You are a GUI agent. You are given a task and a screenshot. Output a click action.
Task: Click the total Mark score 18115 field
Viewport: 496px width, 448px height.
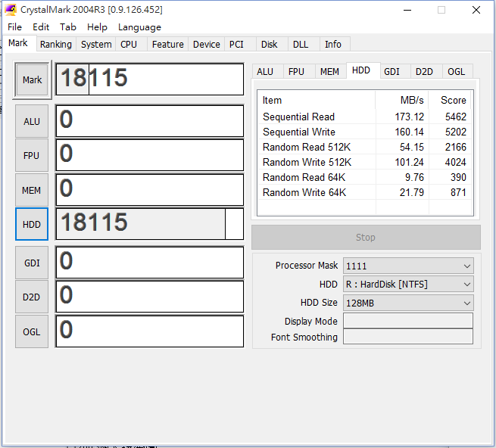coord(150,79)
